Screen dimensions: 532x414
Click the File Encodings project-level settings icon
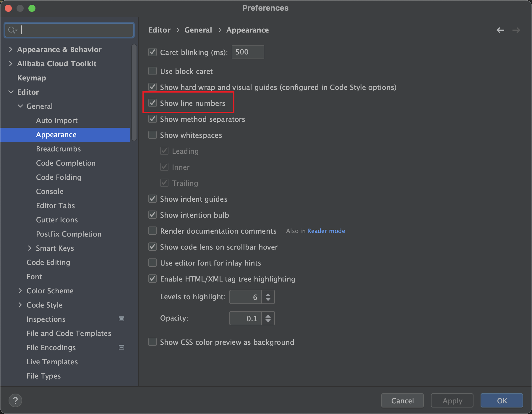coord(121,347)
